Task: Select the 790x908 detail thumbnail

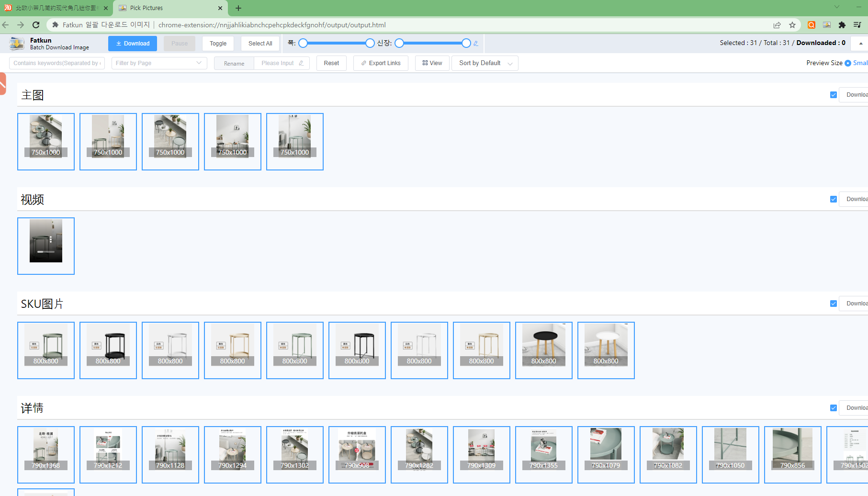Action: click(x=357, y=455)
